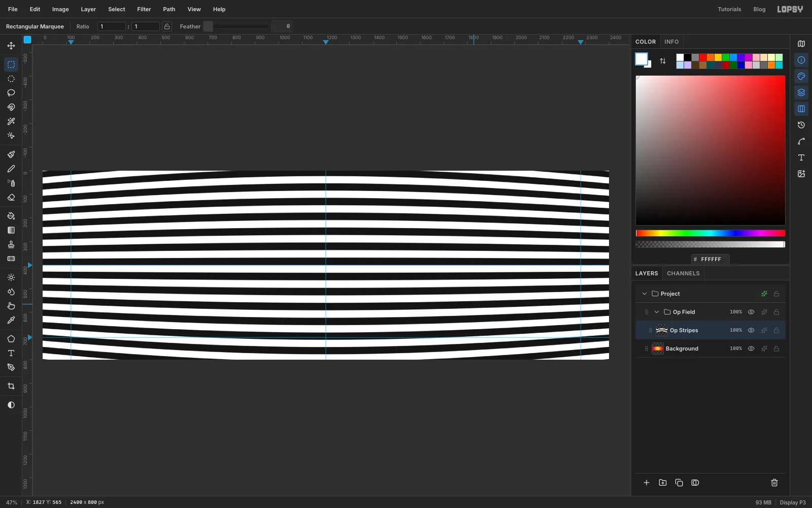Hide the Background layer
The height and width of the screenshot is (508, 812).
tap(751, 348)
